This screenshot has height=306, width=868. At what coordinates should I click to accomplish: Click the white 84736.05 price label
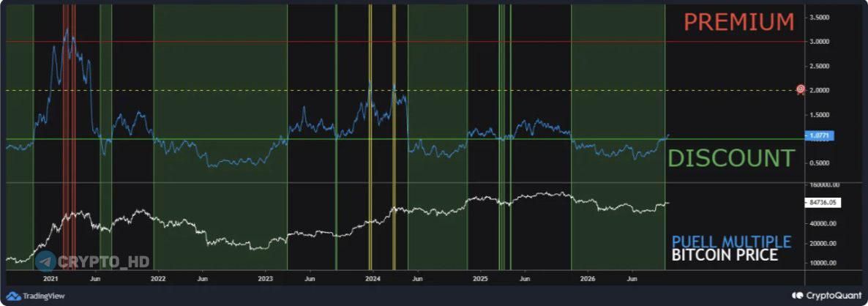(x=823, y=203)
